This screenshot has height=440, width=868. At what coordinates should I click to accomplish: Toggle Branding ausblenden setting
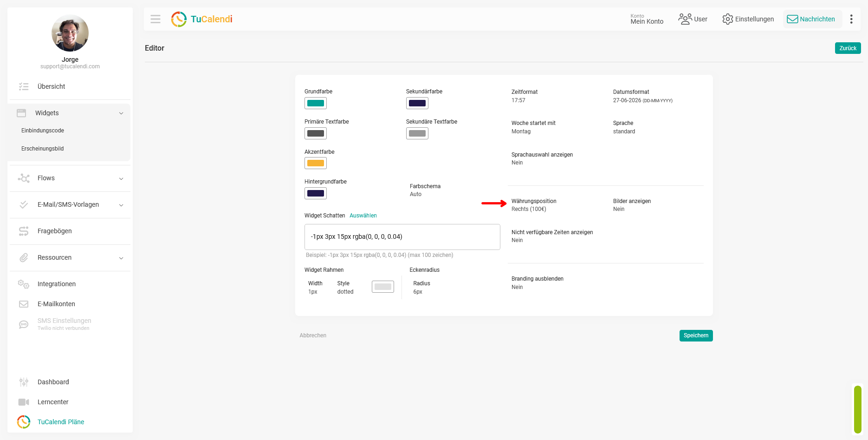pyautogui.click(x=538, y=283)
